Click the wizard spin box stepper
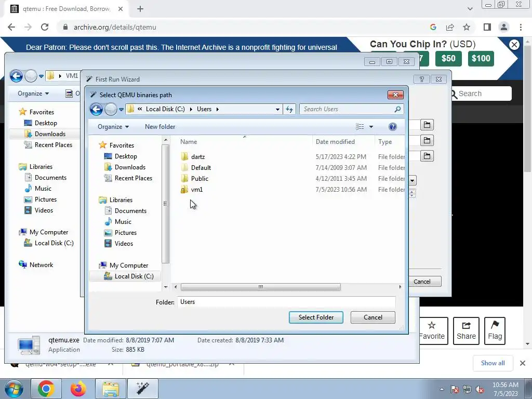The image size is (532, 399). [x=412, y=194]
